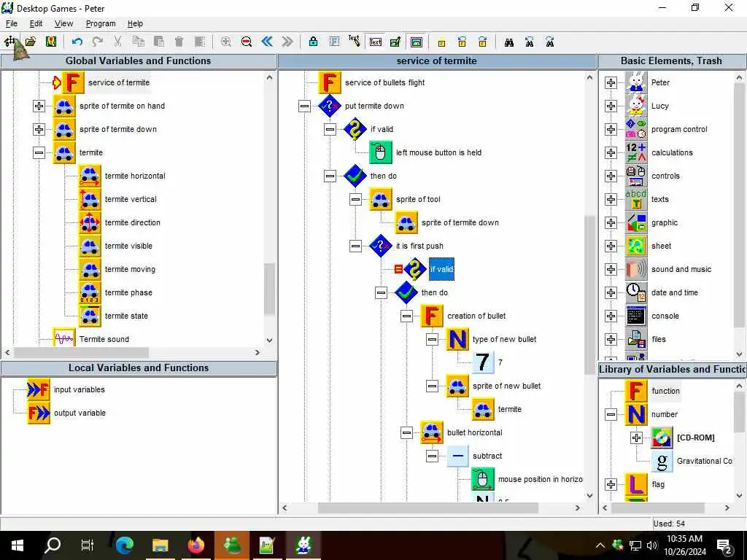Click the center panel scroll down arrow

(589, 496)
